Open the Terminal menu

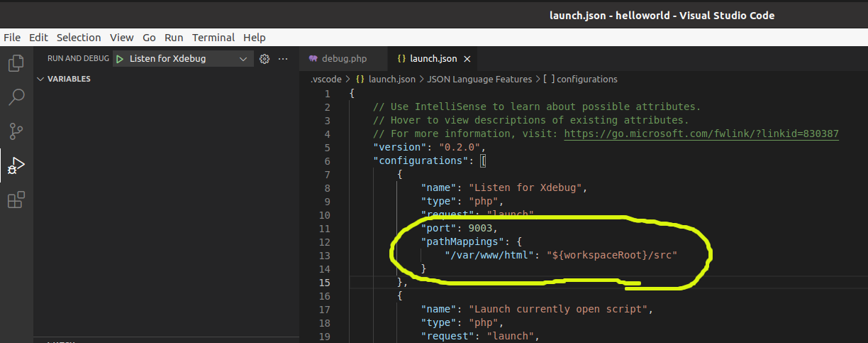click(x=213, y=38)
